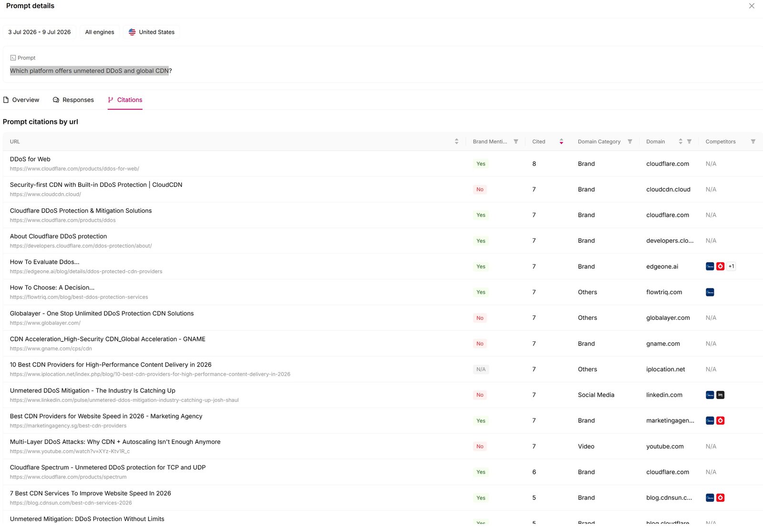Select the Citations tab
The width and height of the screenshot is (763, 532).
(125, 100)
